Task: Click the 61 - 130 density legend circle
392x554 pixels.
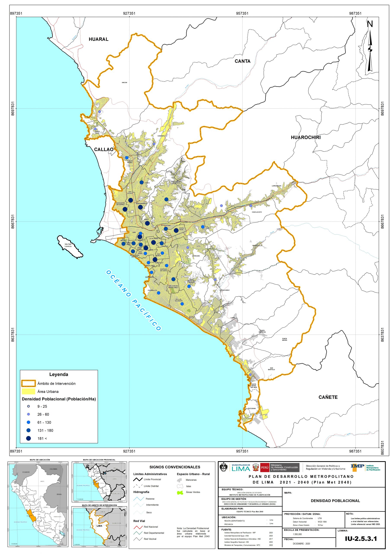Action: (x=29, y=422)
